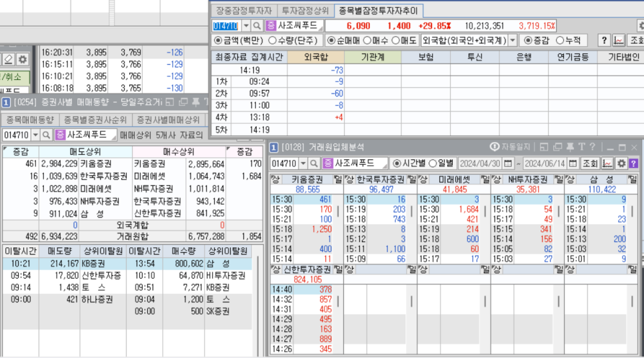
Task: Click window number 1 badge of 증권사별 매매동향
Action: 6,102
